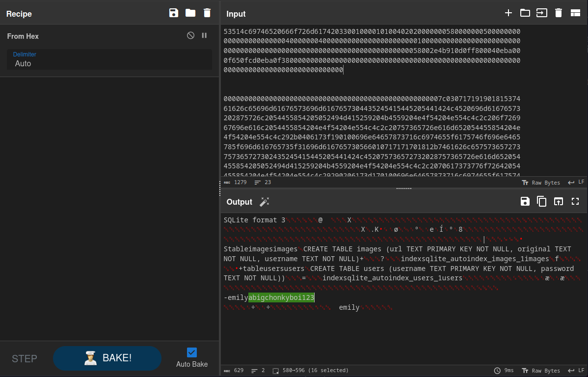588x377 pixels.
Task: Click the BAKE! button
Action: 107,358
